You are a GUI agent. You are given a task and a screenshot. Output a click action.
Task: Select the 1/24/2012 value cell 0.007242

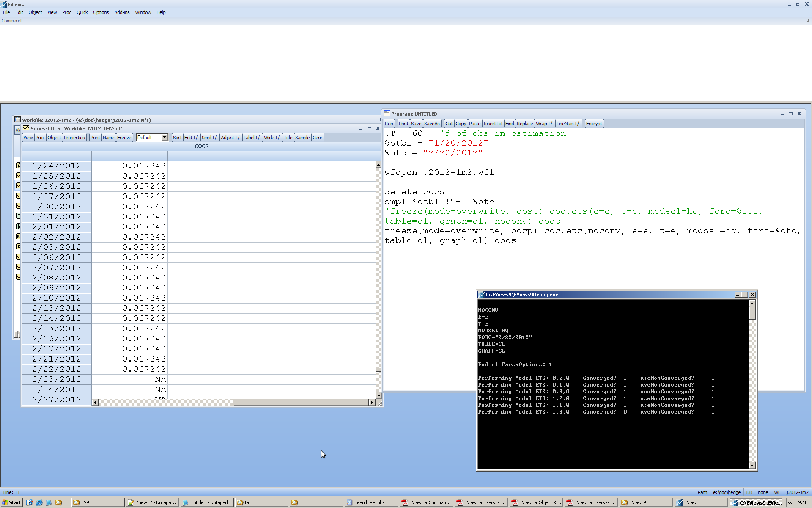click(130, 166)
